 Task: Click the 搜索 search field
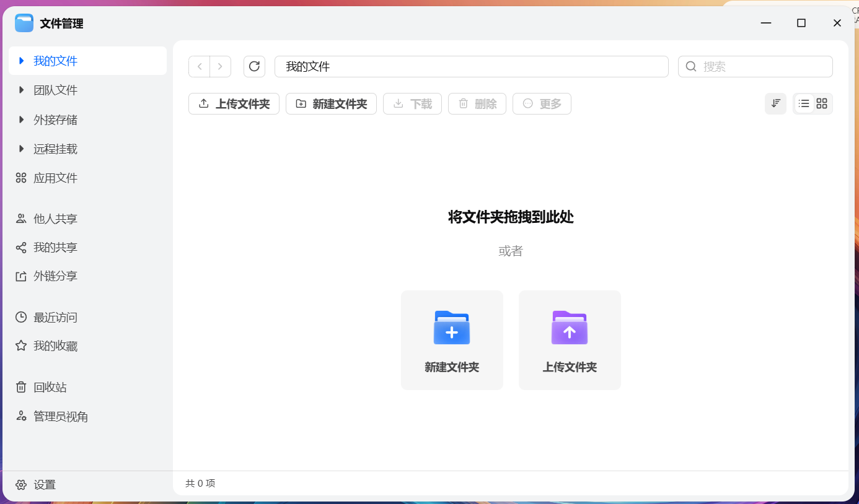(762, 66)
